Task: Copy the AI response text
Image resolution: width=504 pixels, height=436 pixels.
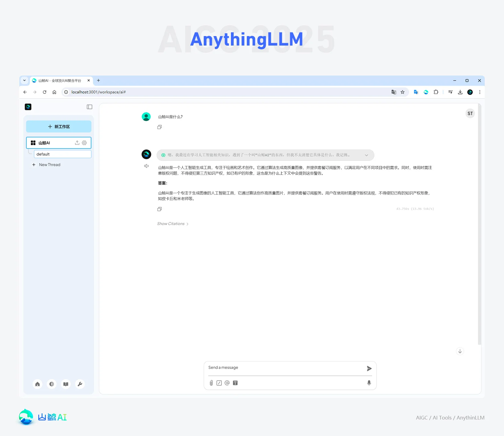Action: pyautogui.click(x=159, y=209)
